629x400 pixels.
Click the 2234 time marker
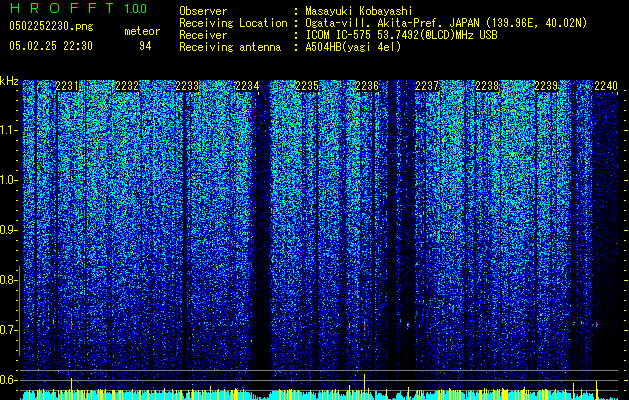coord(247,86)
